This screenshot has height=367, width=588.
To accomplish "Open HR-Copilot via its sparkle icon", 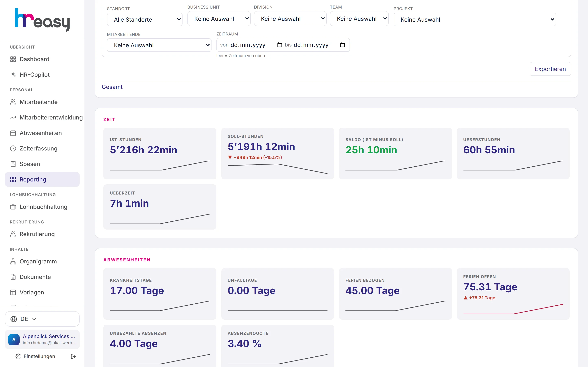I will [13, 75].
